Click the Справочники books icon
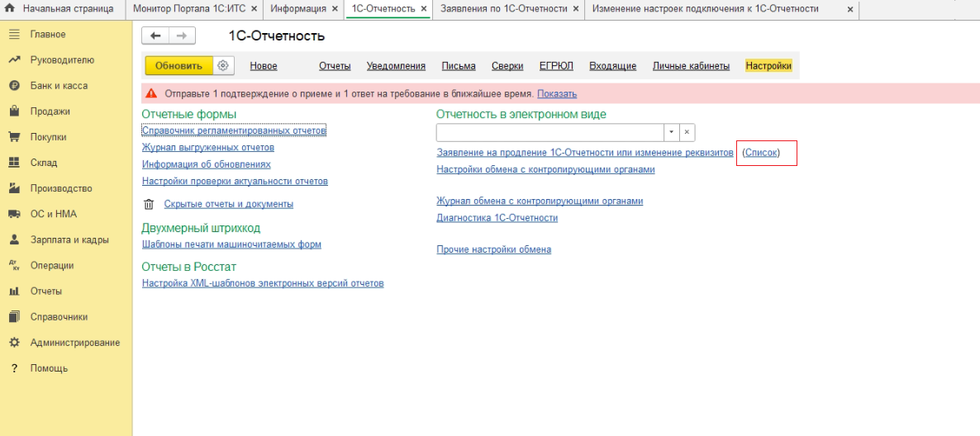The height and width of the screenshot is (436, 980). (14, 317)
